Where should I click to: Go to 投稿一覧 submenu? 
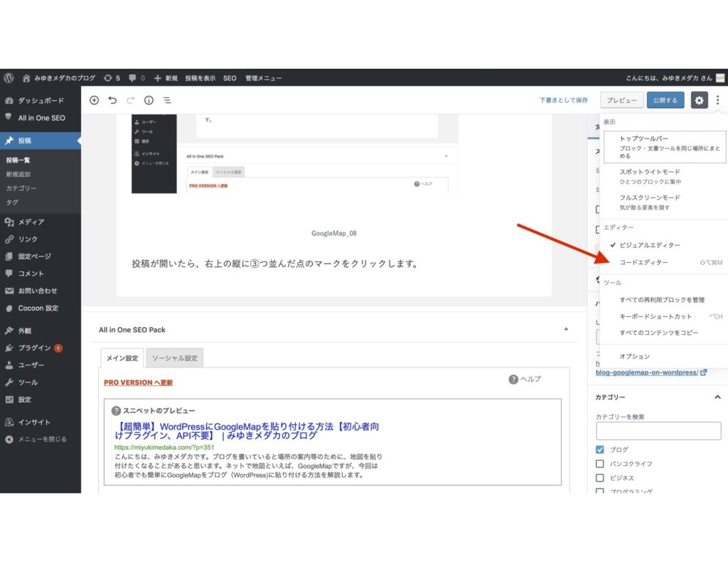[18, 160]
